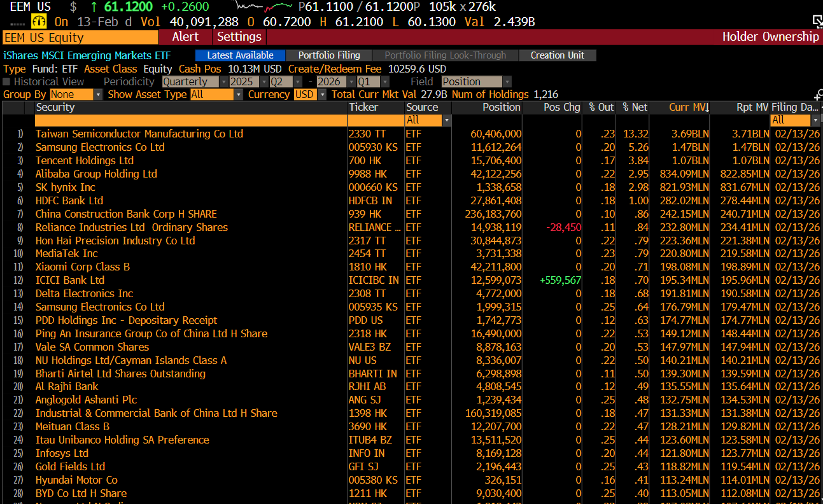Select the HDFC Bank Ltd row
Viewport: 823px width, 504px height.
click(411, 200)
